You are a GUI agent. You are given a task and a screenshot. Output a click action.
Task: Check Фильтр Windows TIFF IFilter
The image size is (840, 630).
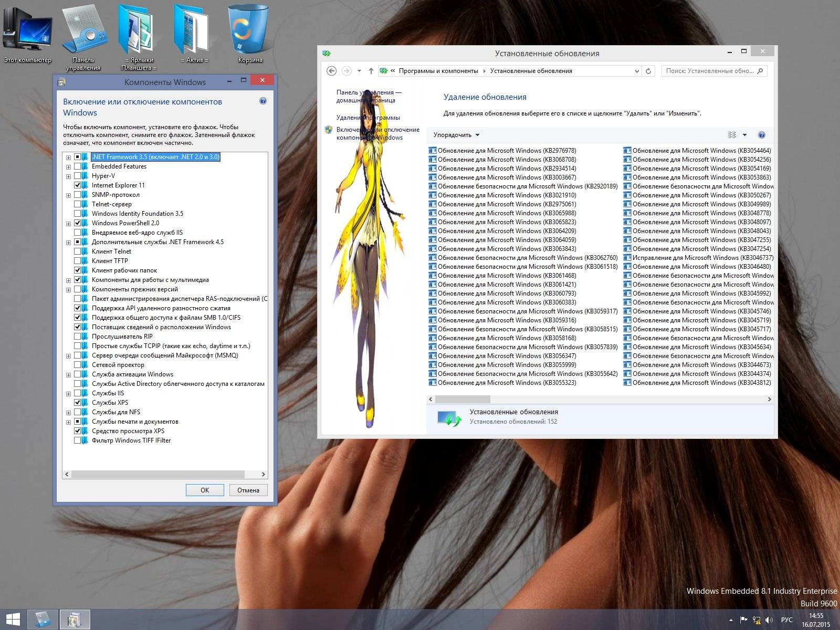point(78,440)
